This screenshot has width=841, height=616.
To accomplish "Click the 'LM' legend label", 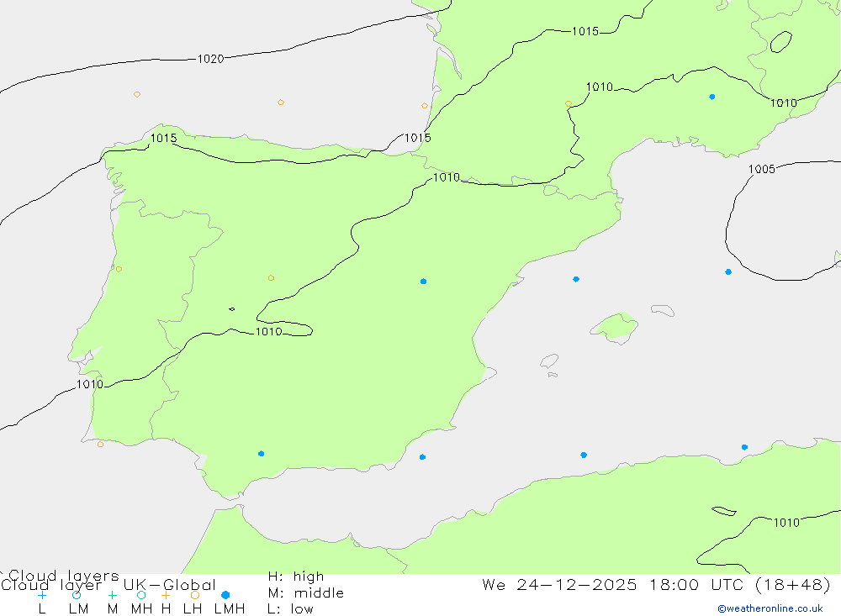I will coord(79,609).
